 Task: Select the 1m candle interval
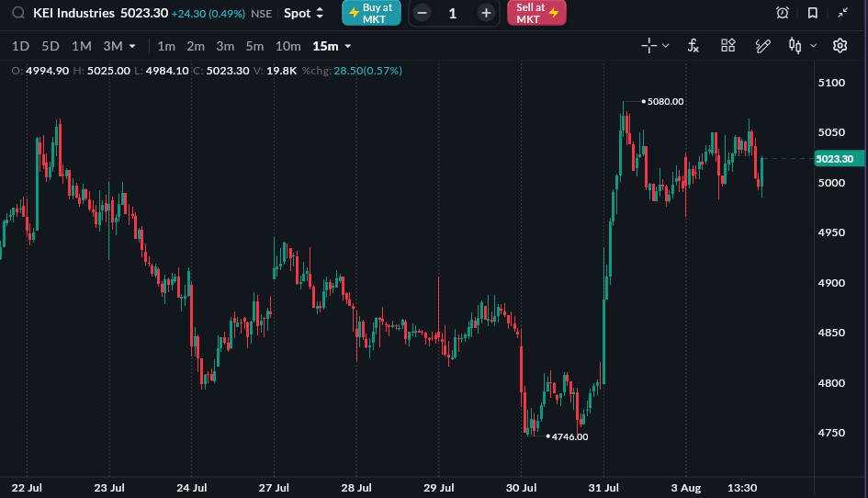click(166, 46)
